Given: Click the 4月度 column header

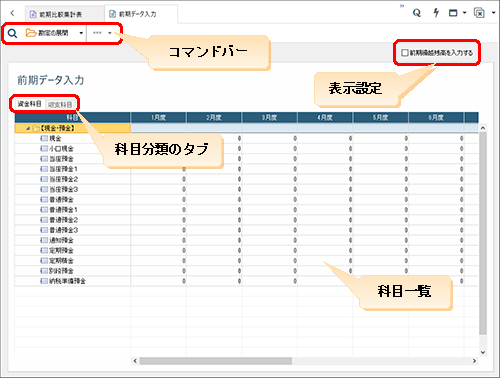Looking at the screenshot, I should click(x=325, y=117).
